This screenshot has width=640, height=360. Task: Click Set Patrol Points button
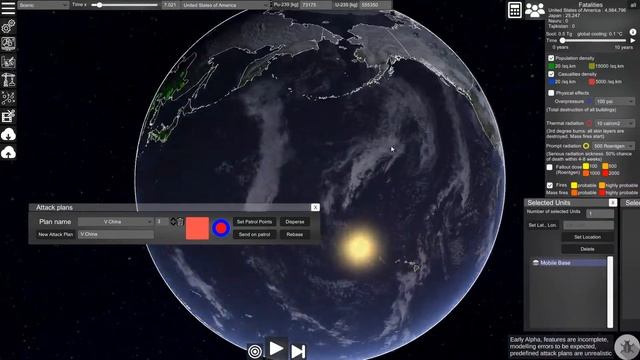[x=254, y=222]
